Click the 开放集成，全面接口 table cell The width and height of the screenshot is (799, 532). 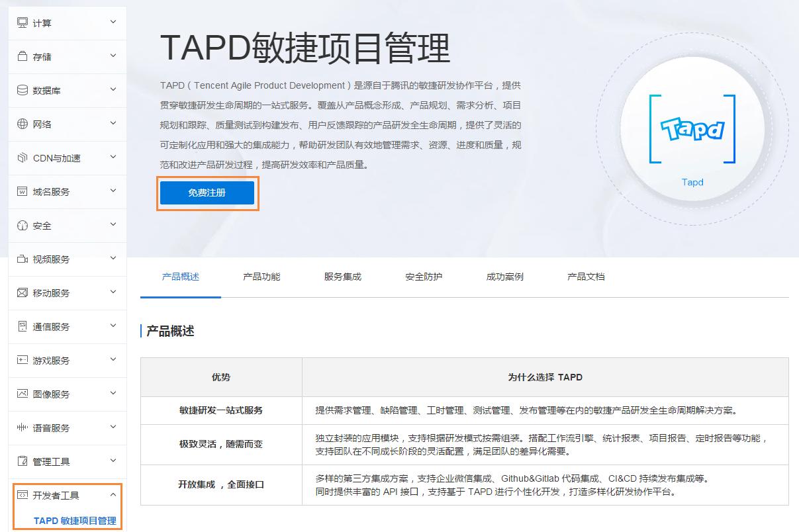221,484
